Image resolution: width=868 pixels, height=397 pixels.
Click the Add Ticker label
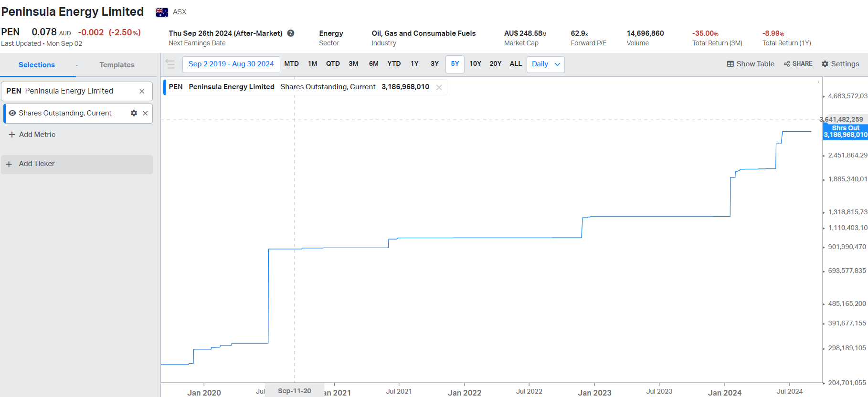point(37,164)
